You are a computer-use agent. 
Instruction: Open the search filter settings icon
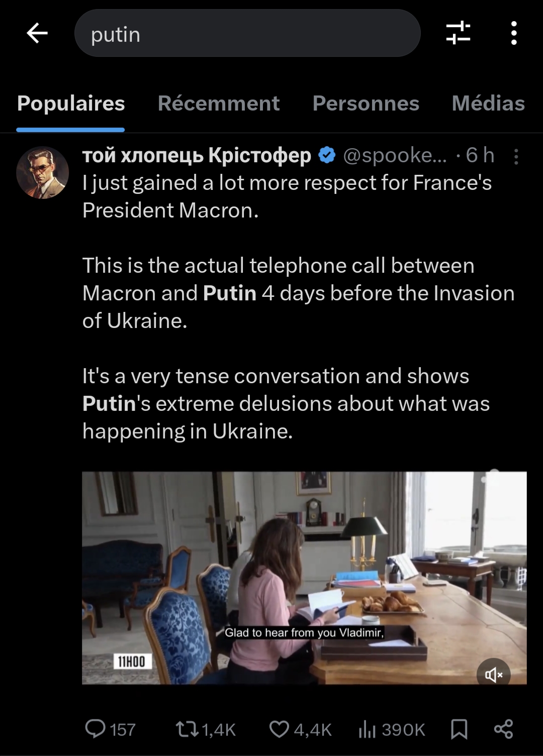(x=458, y=33)
